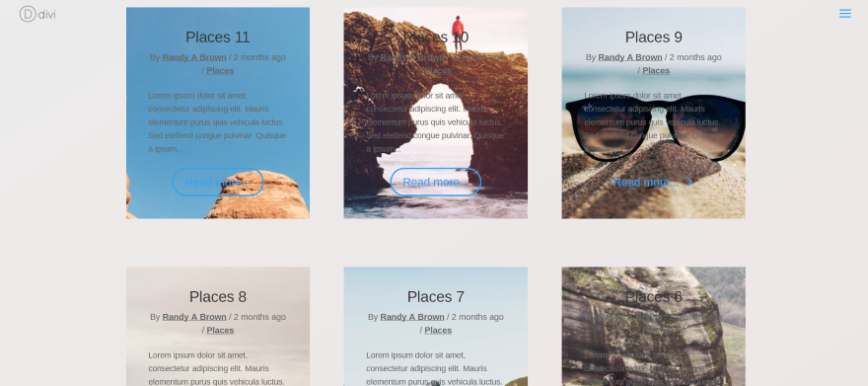Click Read more button on Places 10
The width and height of the screenshot is (868, 386).
tap(436, 183)
